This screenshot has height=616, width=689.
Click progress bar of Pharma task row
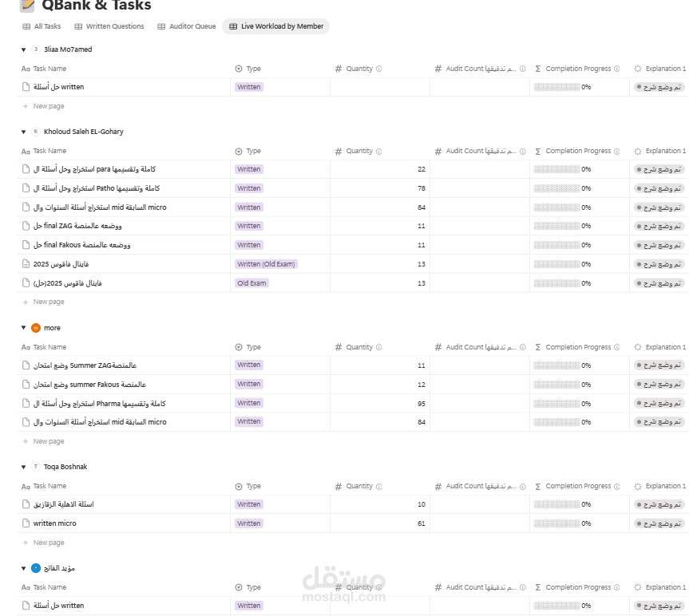point(556,404)
